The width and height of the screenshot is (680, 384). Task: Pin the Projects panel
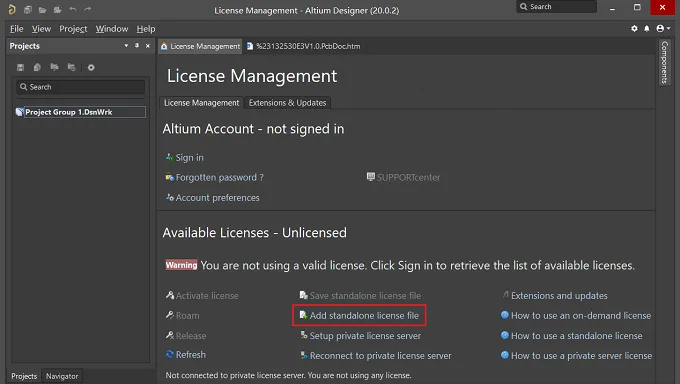(137, 46)
